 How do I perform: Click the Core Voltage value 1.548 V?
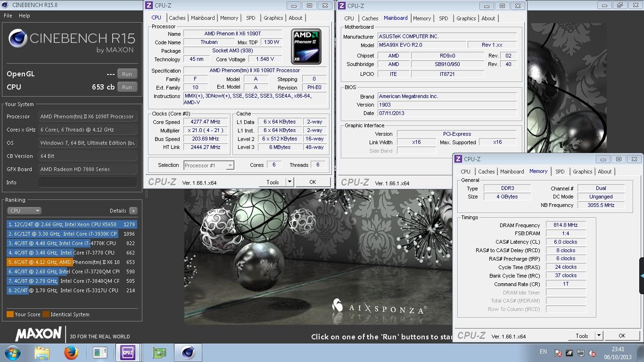(x=265, y=59)
